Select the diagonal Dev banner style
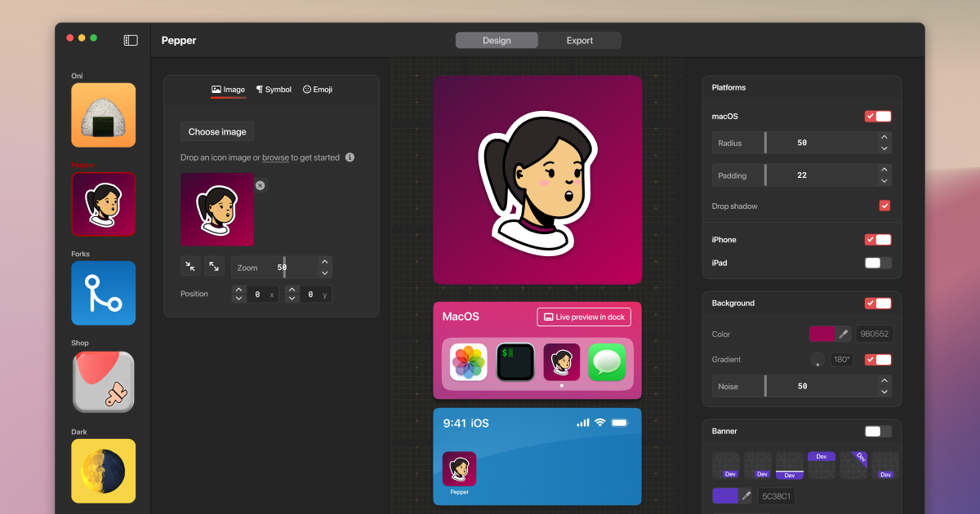Screen dimensions: 980x514 tap(853, 465)
